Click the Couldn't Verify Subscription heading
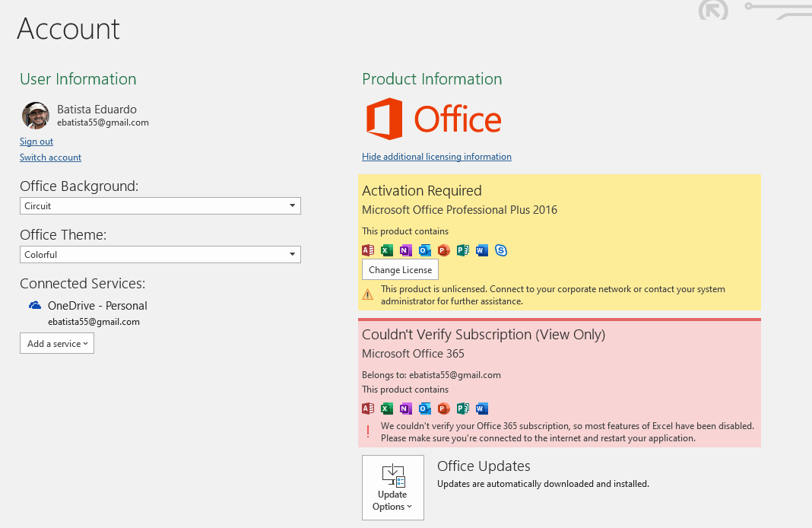 [483, 335]
